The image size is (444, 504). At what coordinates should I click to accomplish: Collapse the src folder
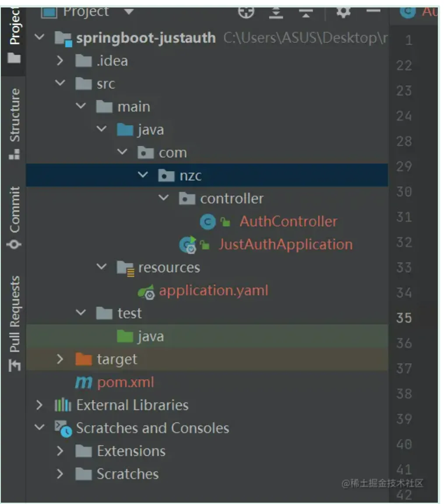60,84
